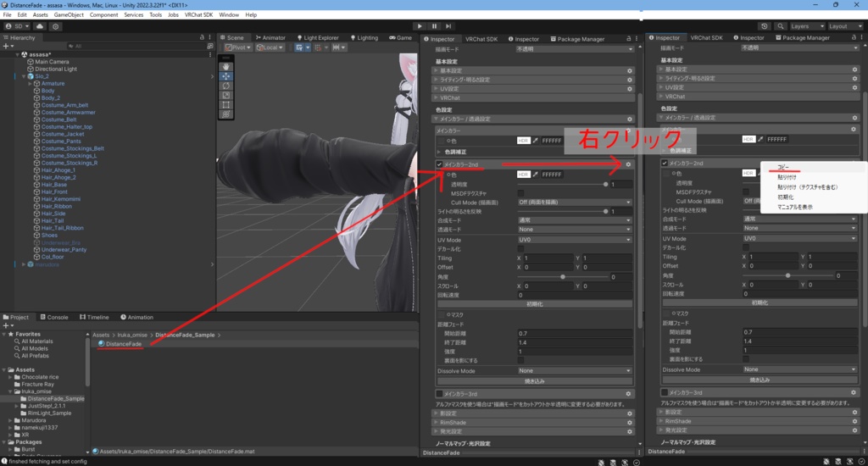
Task: Open Cull Mode dropdown in left inspector
Action: (x=575, y=202)
